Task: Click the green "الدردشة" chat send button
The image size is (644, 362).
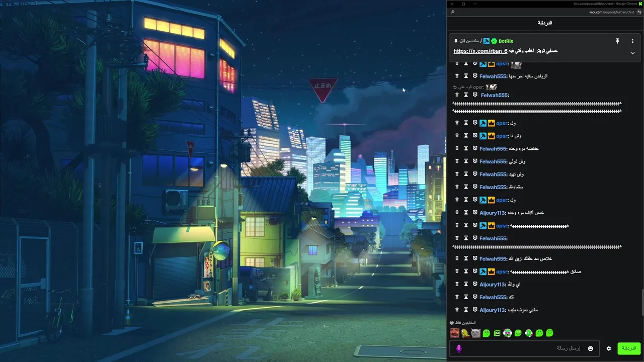Action: point(629,348)
